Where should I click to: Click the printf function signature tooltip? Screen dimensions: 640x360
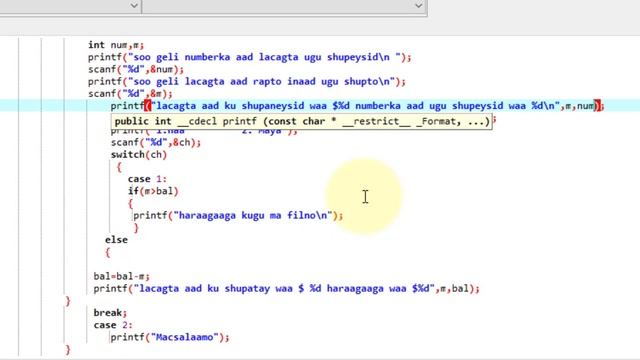(x=302, y=121)
